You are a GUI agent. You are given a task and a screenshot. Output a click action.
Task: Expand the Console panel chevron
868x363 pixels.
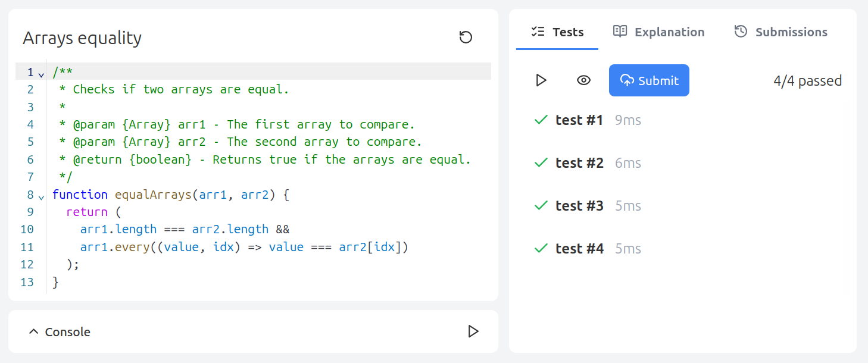pos(33,331)
